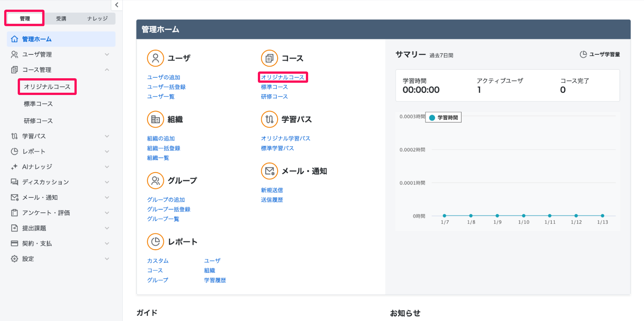
Task: Open the オリジナル学習パス link
Action: click(286, 138)
